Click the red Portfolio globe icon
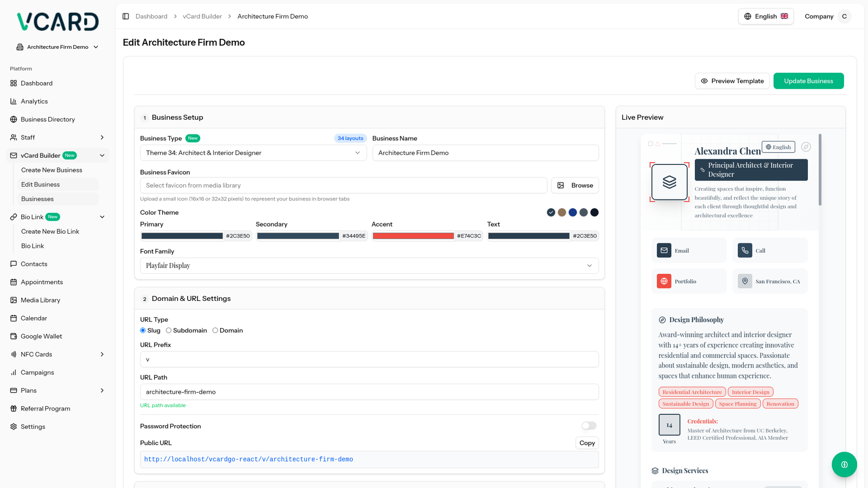 664,281
